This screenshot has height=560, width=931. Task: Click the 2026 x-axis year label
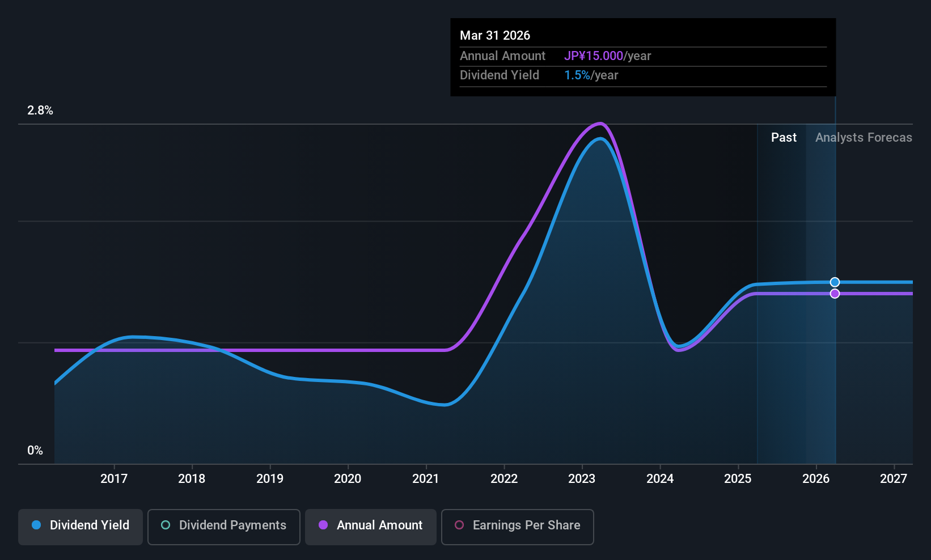click(816, 479)
